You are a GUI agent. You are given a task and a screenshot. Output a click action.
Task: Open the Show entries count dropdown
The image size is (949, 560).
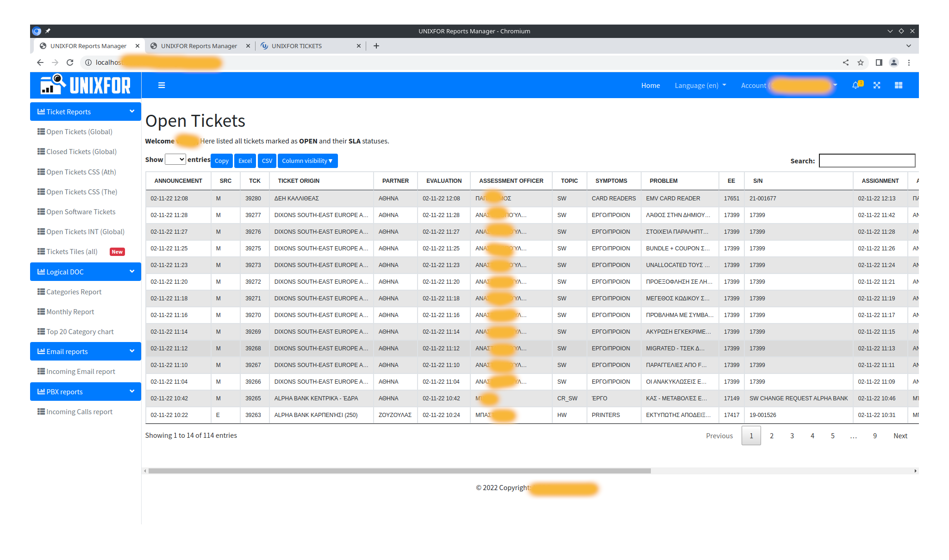pyautogui.click(x=175, y=159)
